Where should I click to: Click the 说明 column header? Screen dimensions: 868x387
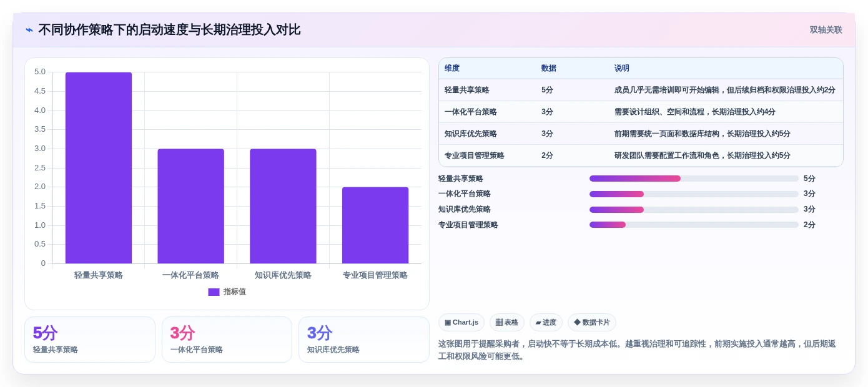coord(622,69)
